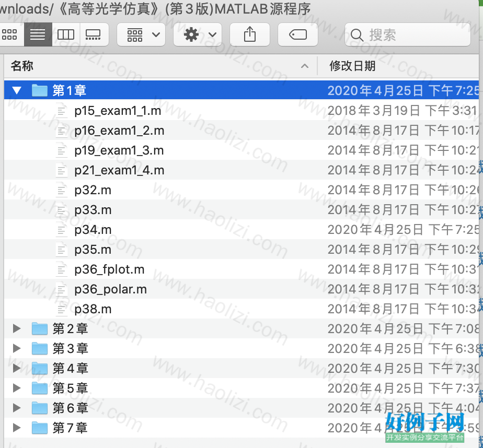Focus the 搜索 search field
The width and height of the screenshot is (483, 448).
(x=408, y=34)
